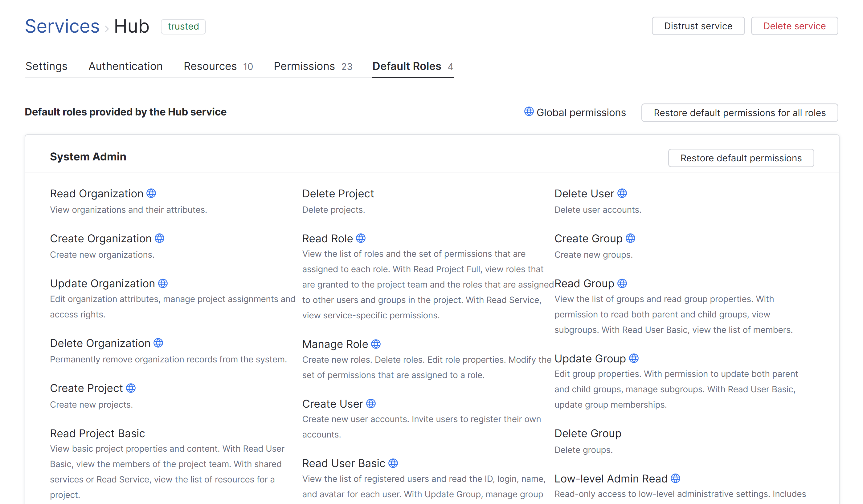Click globe icon next to Read Role

pos(361,238)
